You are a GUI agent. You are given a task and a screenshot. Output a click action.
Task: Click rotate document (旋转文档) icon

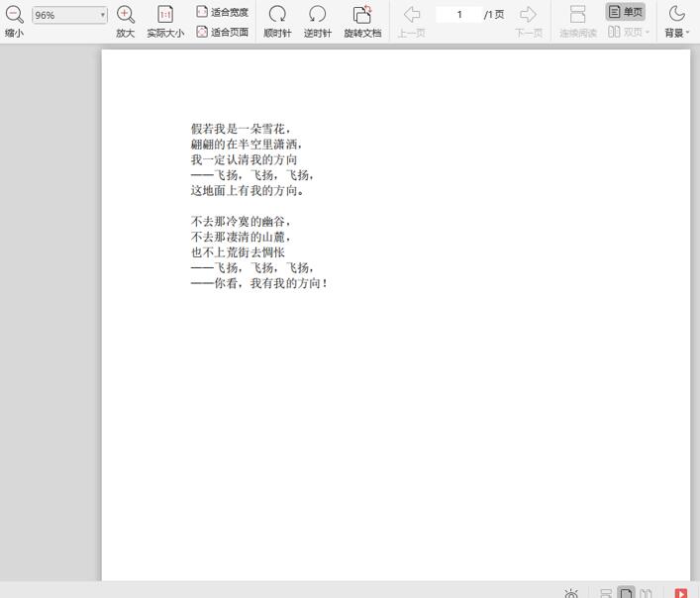click(x=362, y=15)
